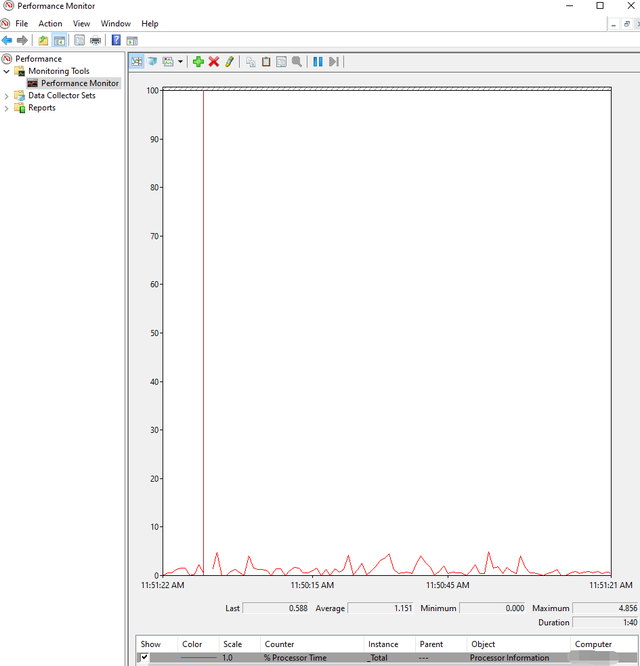640x666 pixels.
Task: Select the Data Collector Sets folder
Action: pyautogui.click(x=62, y=96)
